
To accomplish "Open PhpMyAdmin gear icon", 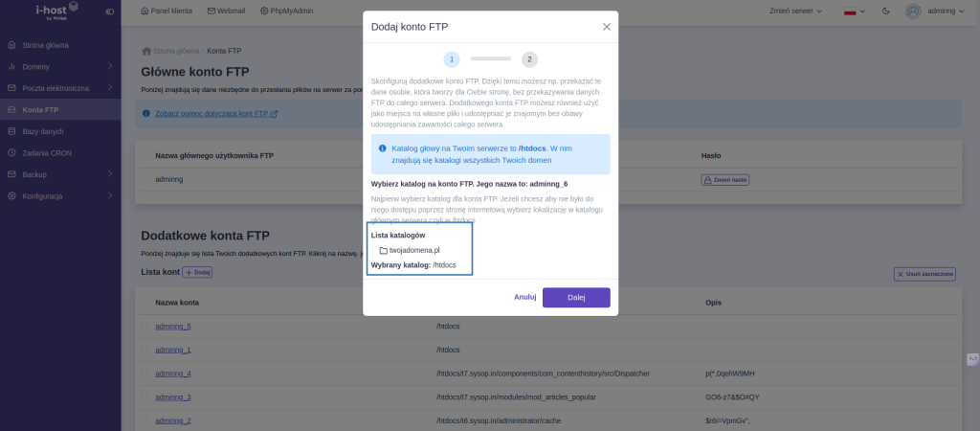I will (x=264, y=11).
